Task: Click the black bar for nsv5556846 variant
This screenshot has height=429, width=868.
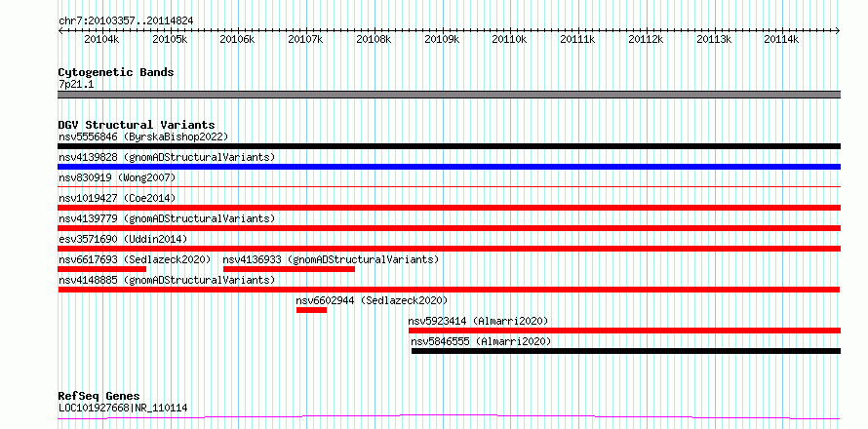Action: (x=449, y=146)
